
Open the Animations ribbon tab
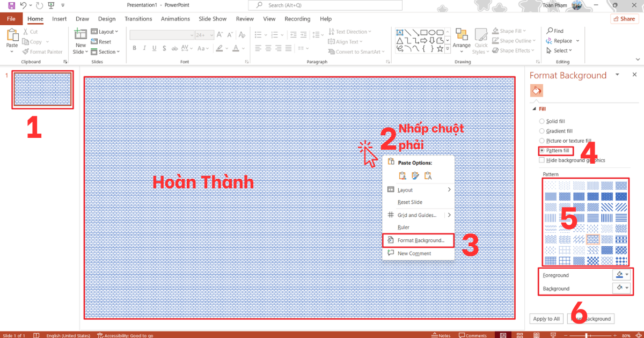[175, 19]
